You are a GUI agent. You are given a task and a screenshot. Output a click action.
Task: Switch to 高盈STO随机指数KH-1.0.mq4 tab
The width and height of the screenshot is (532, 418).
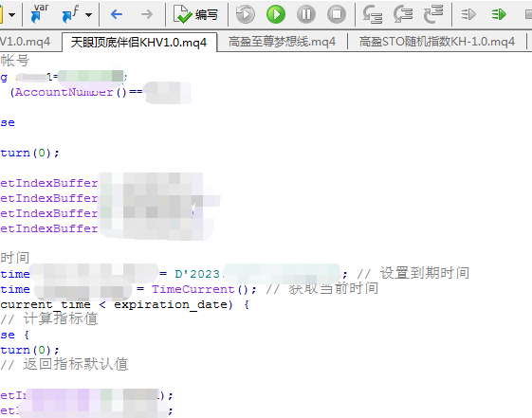437,42
